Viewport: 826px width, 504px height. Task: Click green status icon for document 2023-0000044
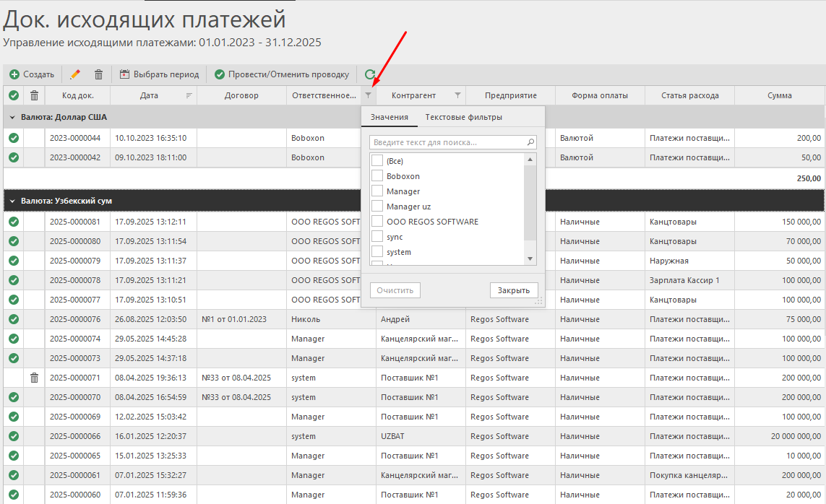[x=14, y=138]
